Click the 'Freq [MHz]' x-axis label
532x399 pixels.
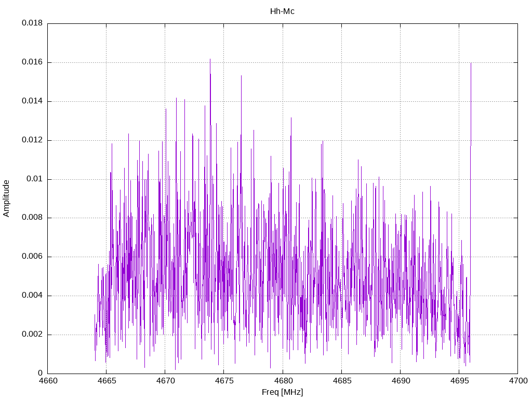282,392
